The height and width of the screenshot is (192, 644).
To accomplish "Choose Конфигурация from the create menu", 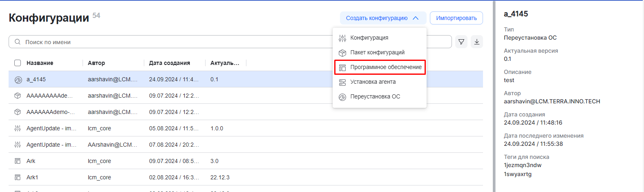I will 369,38.
